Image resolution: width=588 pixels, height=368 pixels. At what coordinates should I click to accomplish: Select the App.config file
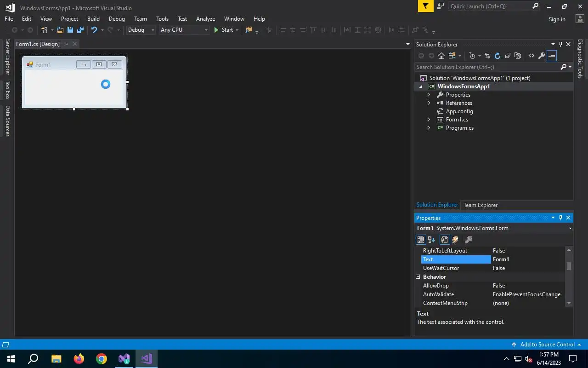click(x=459, y=111)
